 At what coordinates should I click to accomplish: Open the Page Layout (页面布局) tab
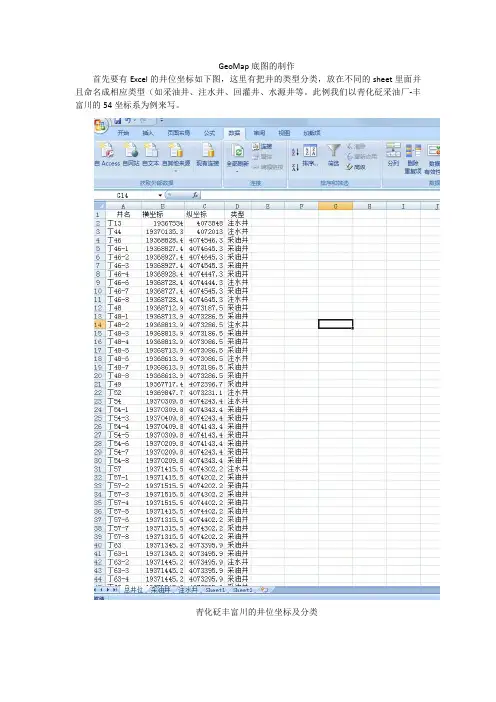[179, 133]
